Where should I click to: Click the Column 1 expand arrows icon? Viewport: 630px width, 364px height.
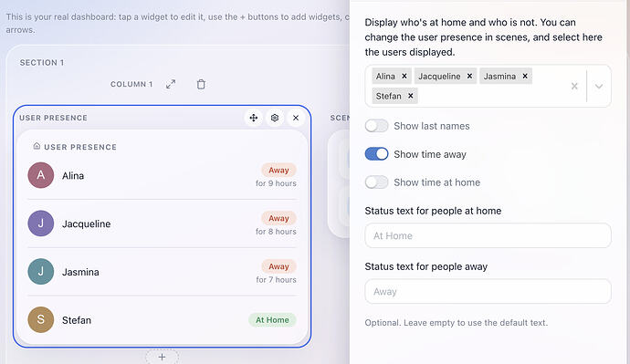(x=171, y=84)
